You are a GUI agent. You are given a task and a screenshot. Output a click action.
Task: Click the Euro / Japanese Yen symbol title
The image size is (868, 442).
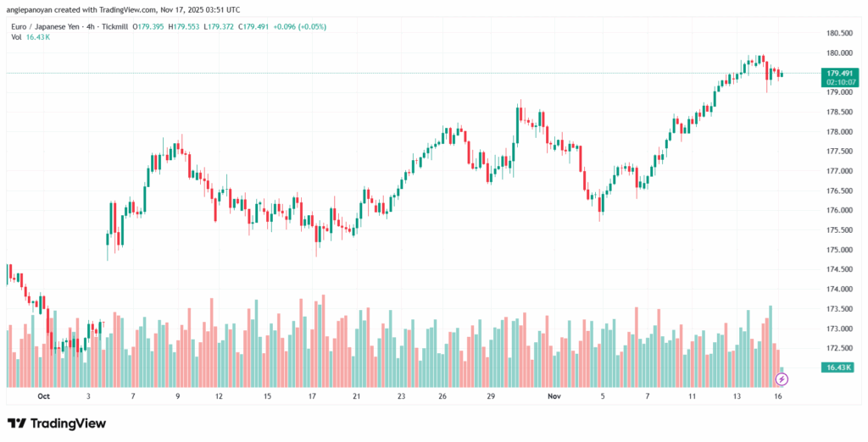pos(47,26)
